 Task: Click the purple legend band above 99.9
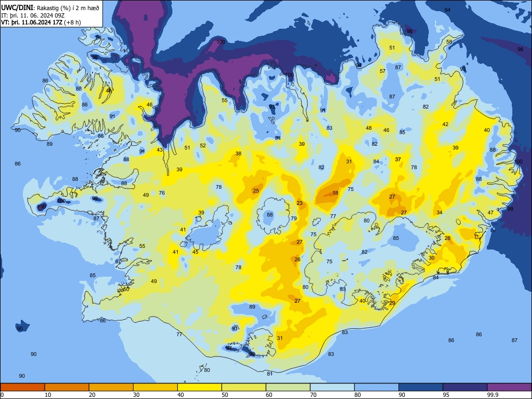[x=509, y=387]
